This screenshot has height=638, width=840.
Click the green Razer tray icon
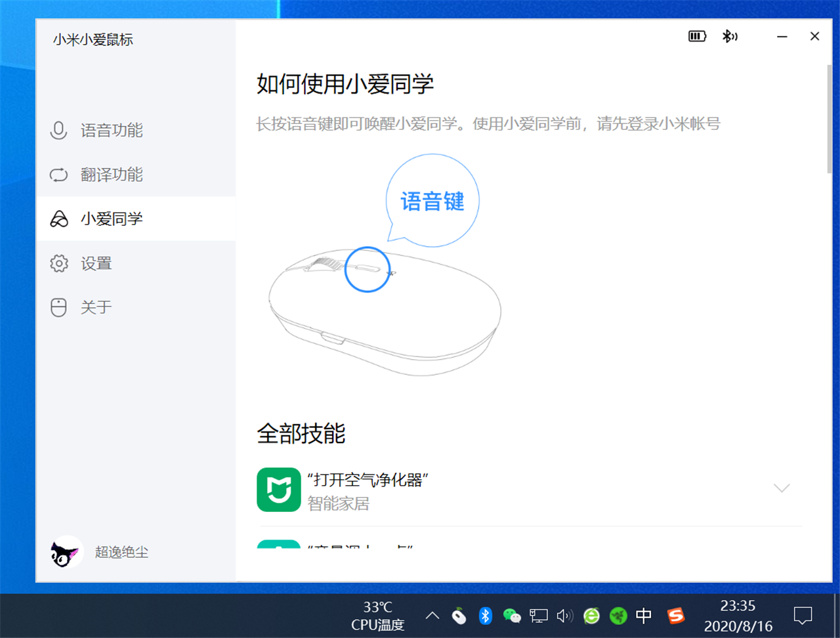tap(618, 616)
